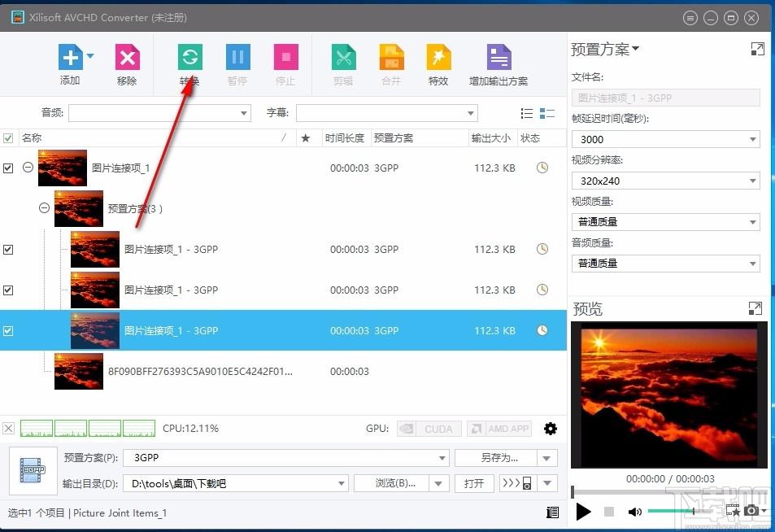Click the 添加 (Add) file icon
The height and width of the screenshot is (532, 775).
pos(70,57)
